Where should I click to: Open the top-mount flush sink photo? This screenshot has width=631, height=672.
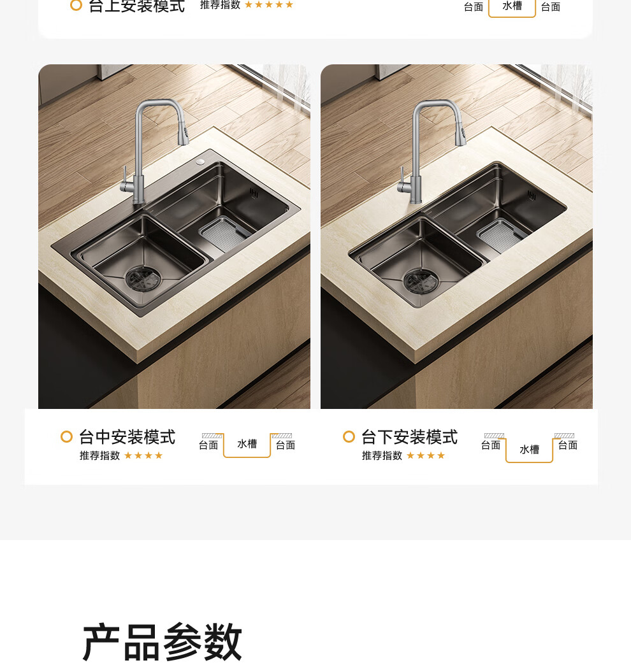[174, 236]
